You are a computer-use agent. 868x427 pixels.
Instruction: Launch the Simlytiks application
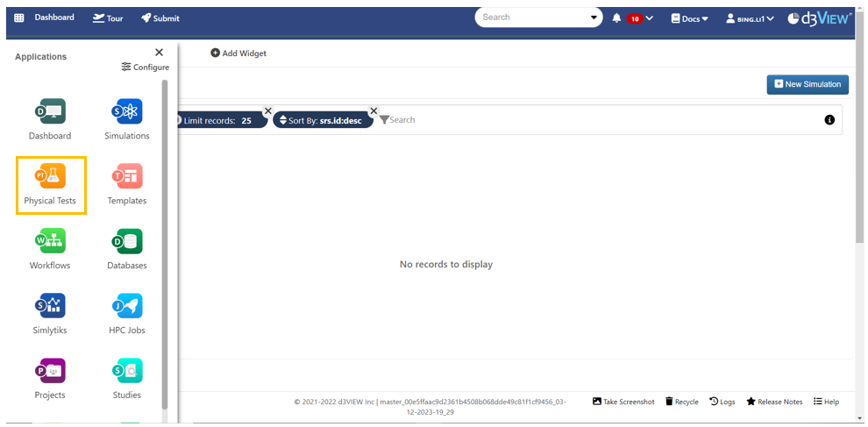[50, 306]
